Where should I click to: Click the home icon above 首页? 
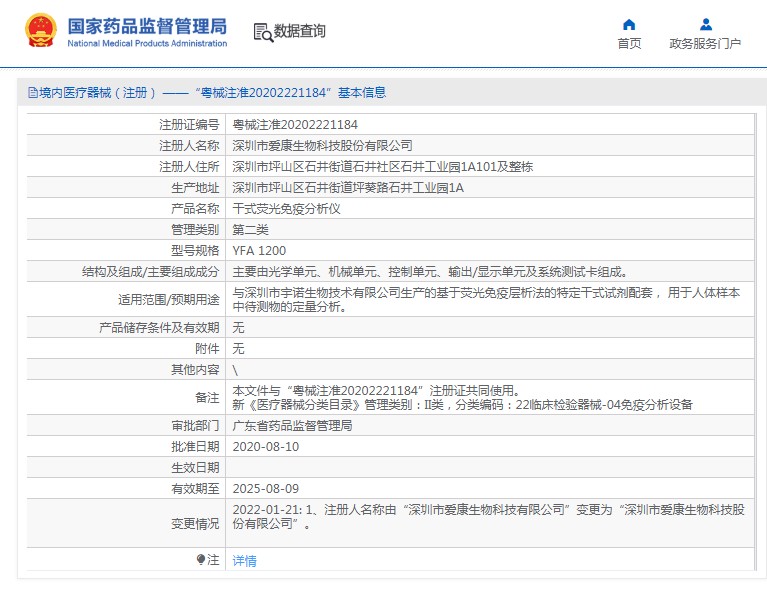click(x=629, y=24)
